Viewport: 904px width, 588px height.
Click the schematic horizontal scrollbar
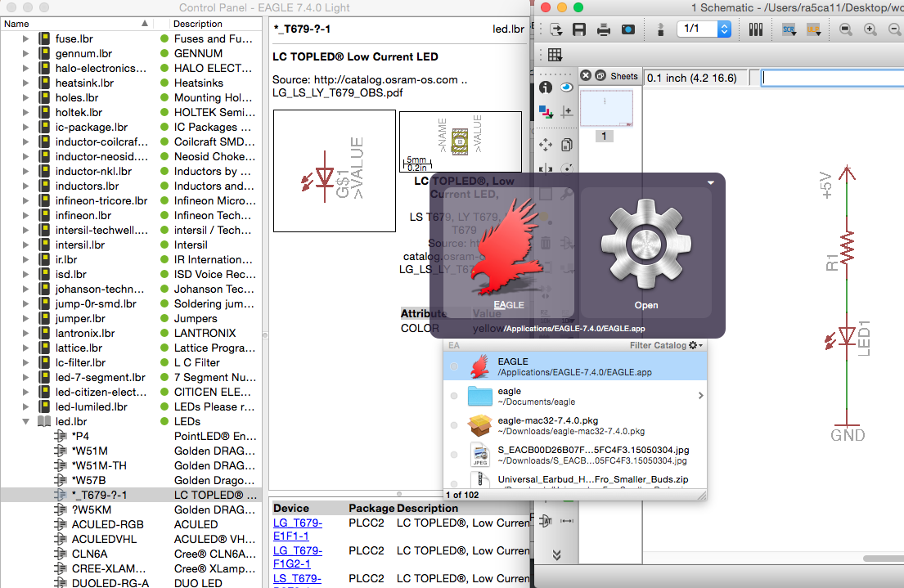884,558
